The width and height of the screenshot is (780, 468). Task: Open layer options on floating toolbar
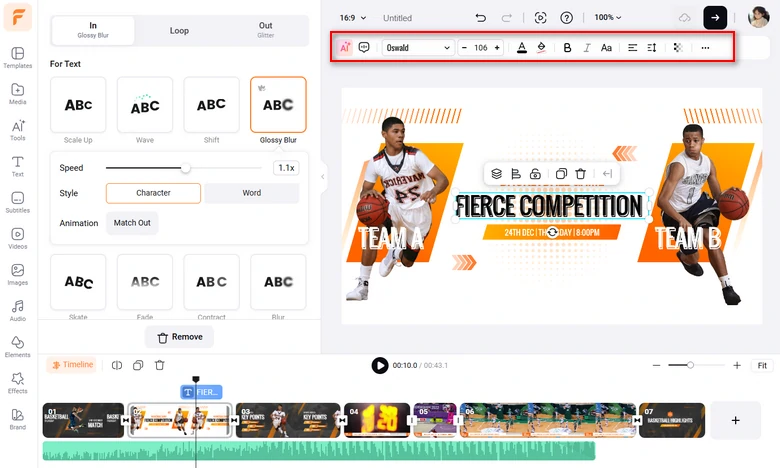[x=496, y=174]
